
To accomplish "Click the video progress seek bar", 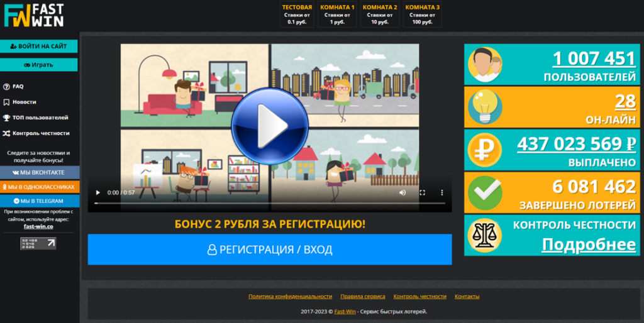I will click(270, 203).
